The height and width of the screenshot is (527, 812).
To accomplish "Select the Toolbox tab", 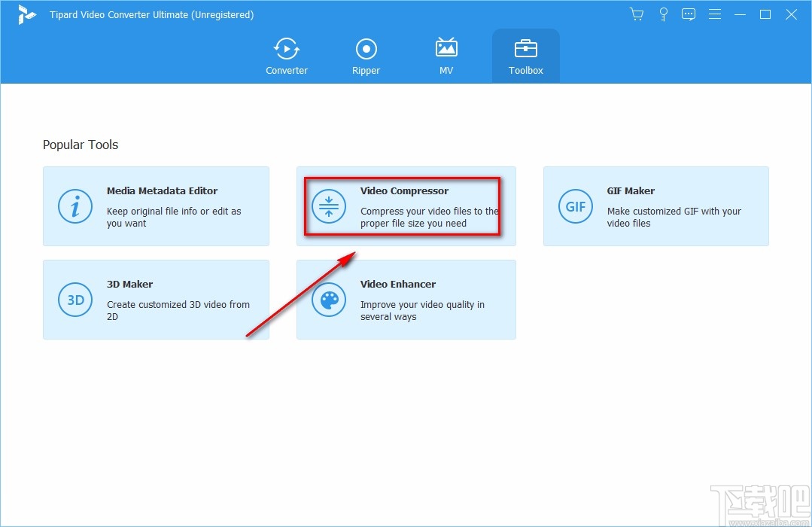I will (525, 56).
